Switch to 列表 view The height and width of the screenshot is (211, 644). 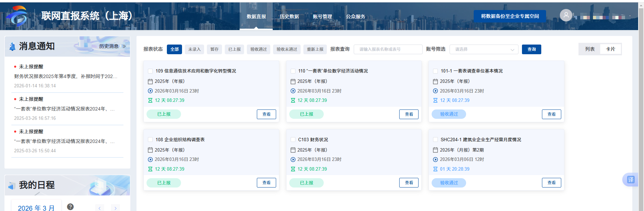(590, 49)
